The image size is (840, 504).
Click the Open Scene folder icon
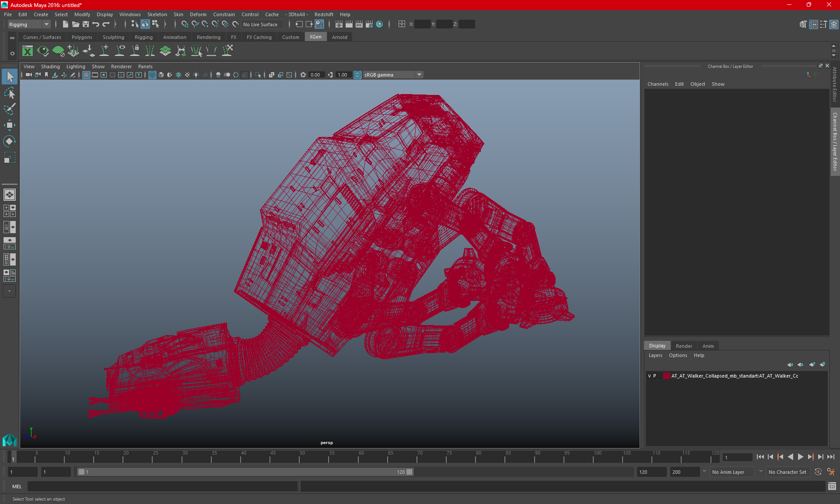75,24
